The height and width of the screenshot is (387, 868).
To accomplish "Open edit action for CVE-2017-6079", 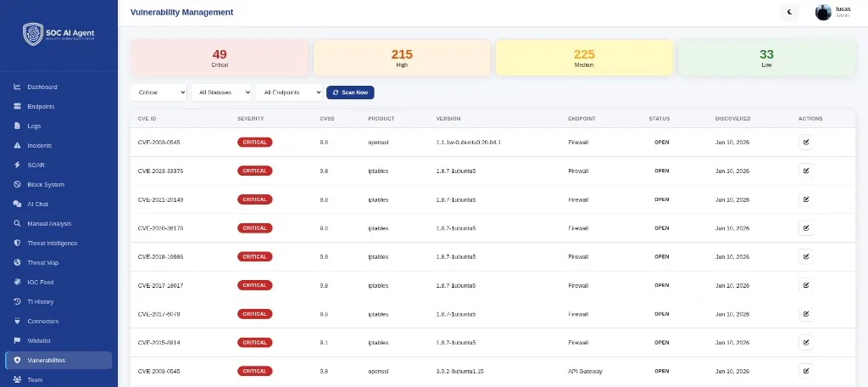I will 806,314.
